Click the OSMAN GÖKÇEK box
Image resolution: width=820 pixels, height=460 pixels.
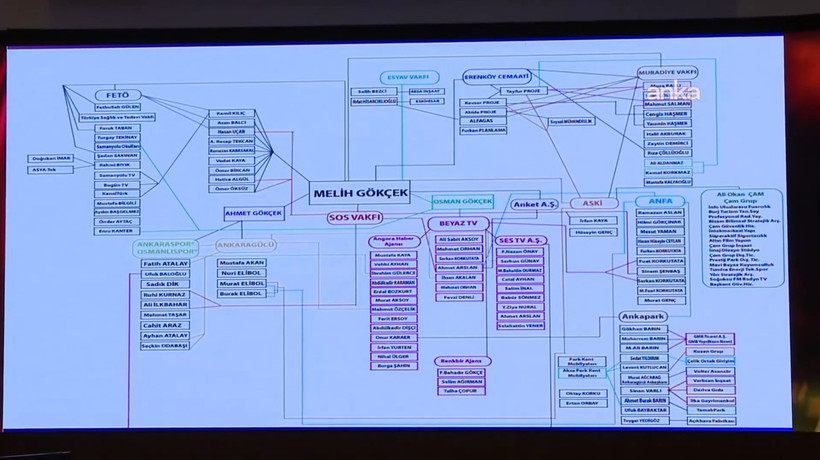462,201
